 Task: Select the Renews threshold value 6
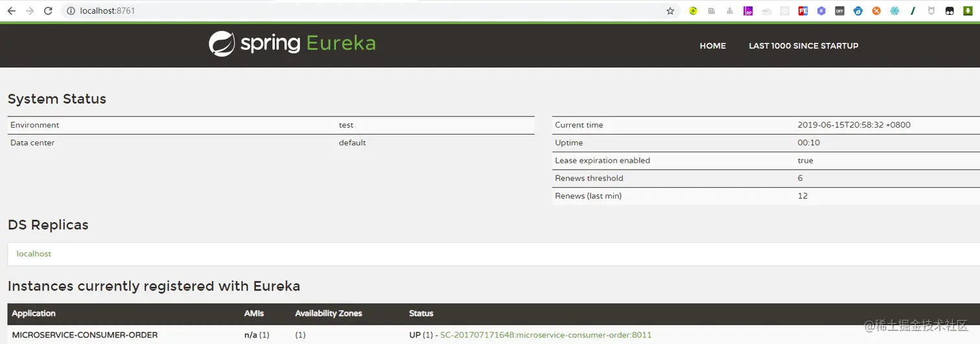click(x=800, y=178)
